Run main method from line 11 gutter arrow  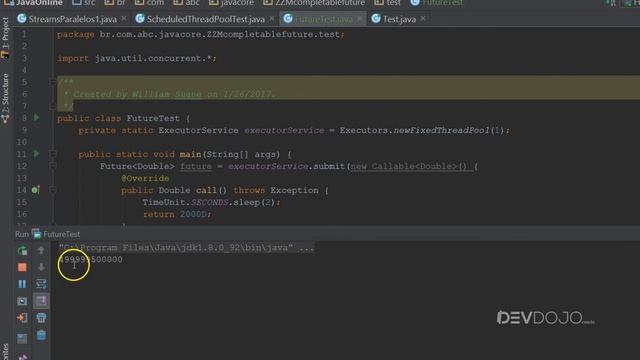click(x=36, y=154)
